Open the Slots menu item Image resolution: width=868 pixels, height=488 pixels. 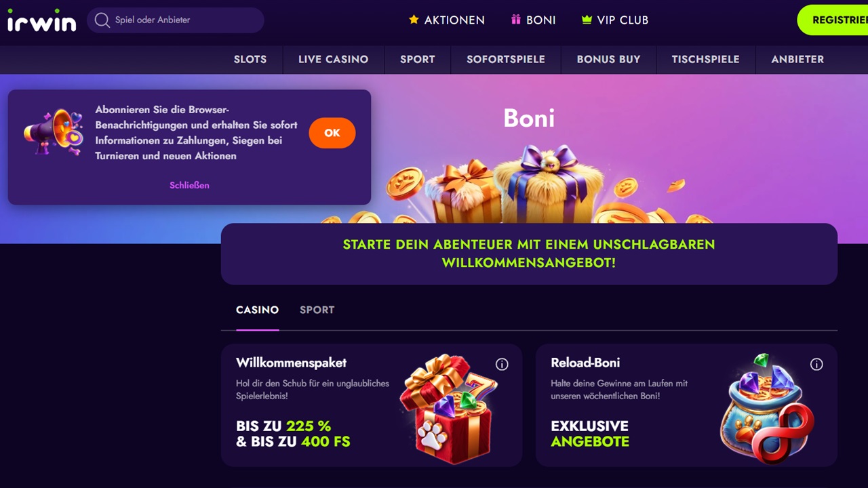[x=250, y=60]
